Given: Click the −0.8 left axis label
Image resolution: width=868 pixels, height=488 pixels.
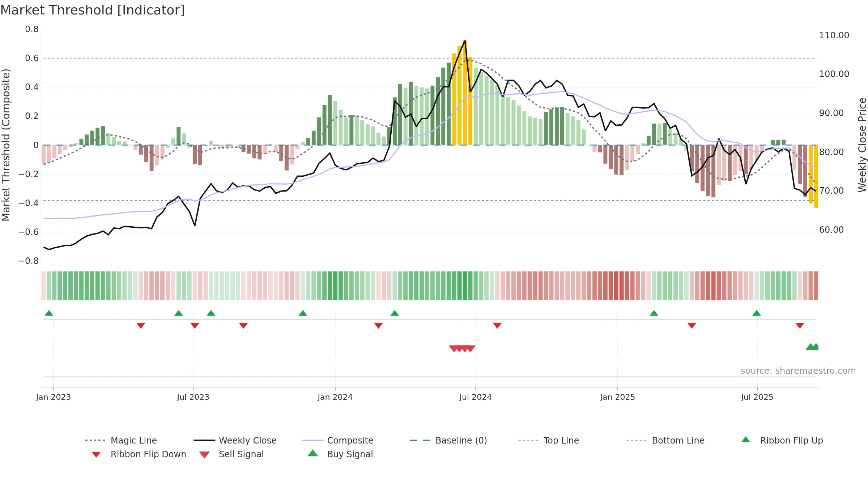Looking at the screenshot, I should pos(29,261).
